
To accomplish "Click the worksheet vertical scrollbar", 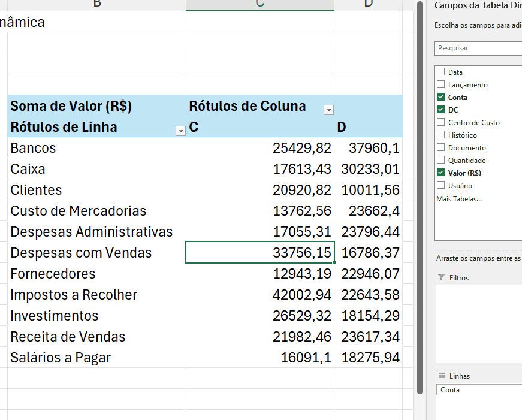I will 420,198.
